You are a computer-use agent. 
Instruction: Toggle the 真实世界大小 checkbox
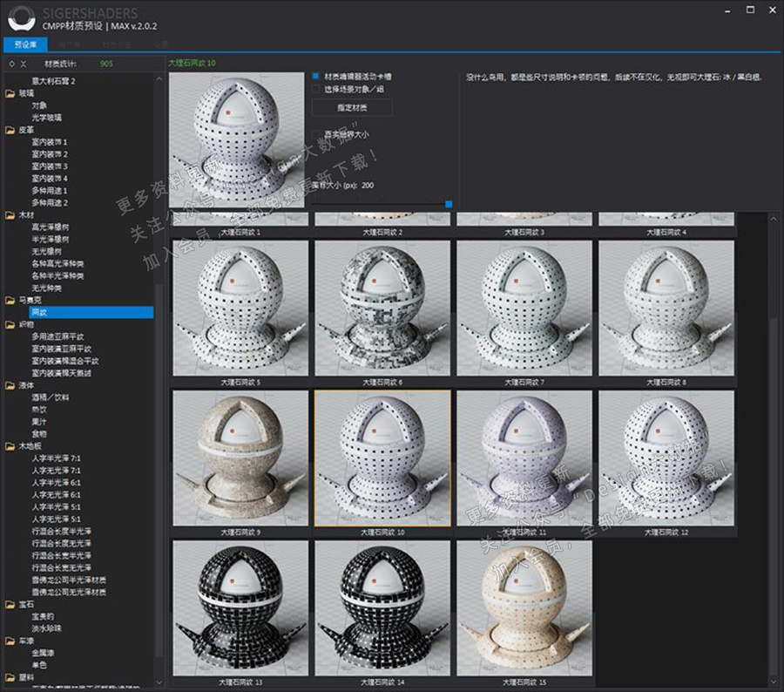click(x=316, y=134)
